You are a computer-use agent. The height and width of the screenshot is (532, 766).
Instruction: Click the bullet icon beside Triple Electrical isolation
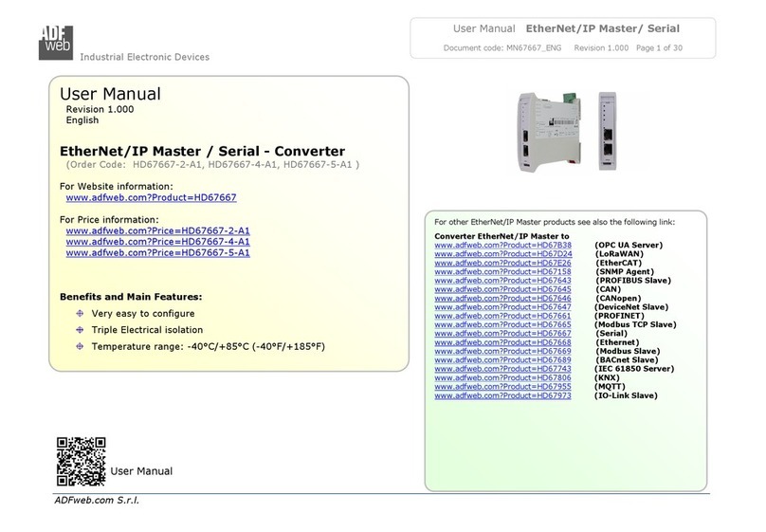(x=80, y=330)
